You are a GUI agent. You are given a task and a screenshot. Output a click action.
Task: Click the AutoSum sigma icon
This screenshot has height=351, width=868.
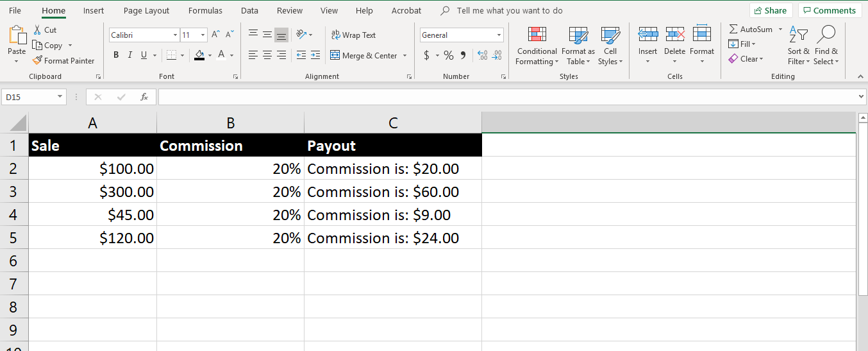click(733, 30)
